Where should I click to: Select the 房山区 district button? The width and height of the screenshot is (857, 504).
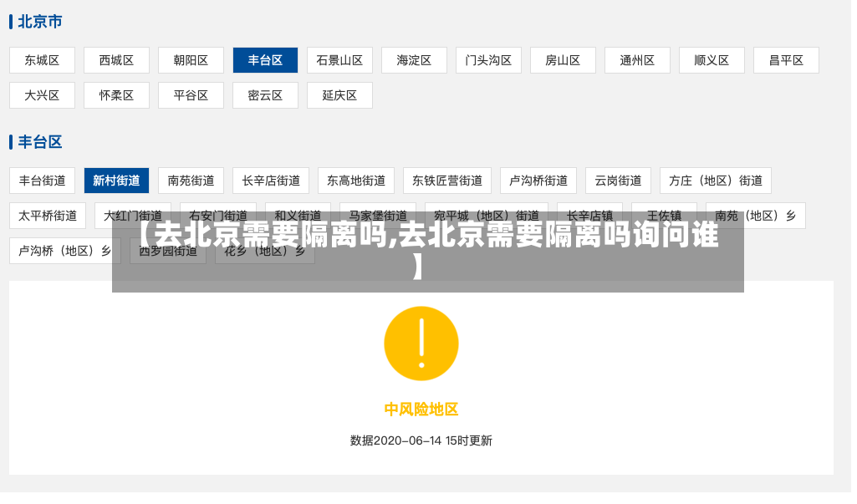pyautogui.click(x=563, y=61)
